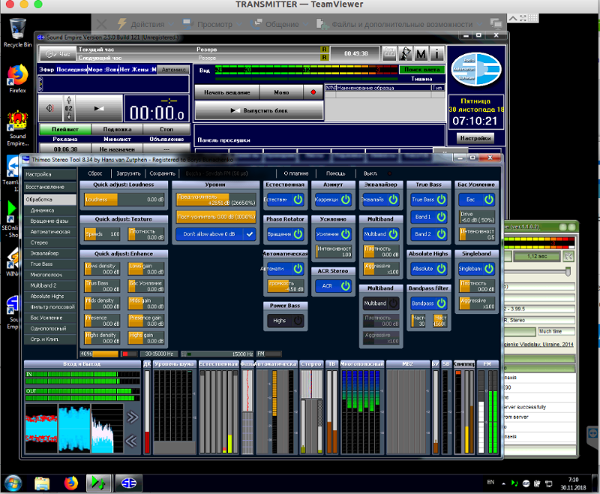
Task: Open Помощь menu item
Action: [335, 173]
